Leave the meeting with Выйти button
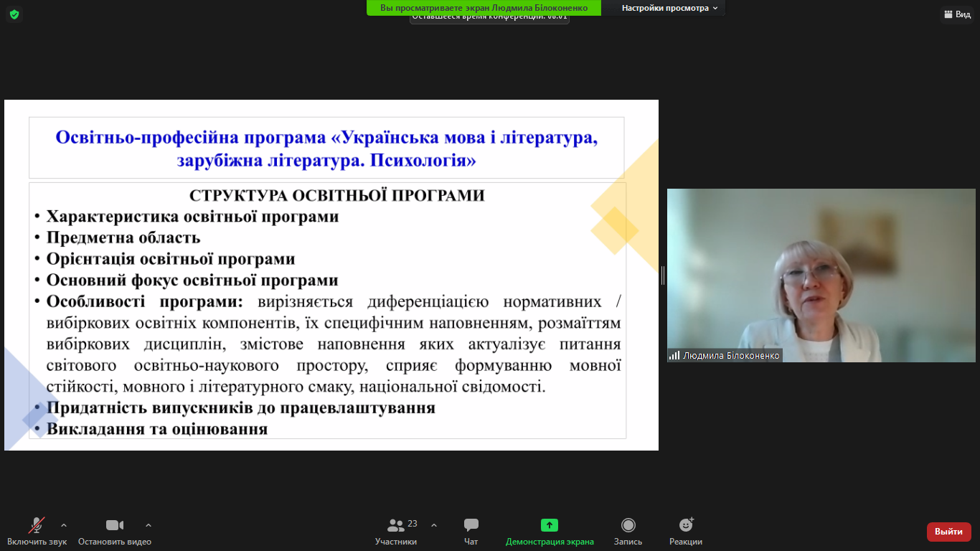The height and width of the screenshot is (551, 980). pos(948,532)
